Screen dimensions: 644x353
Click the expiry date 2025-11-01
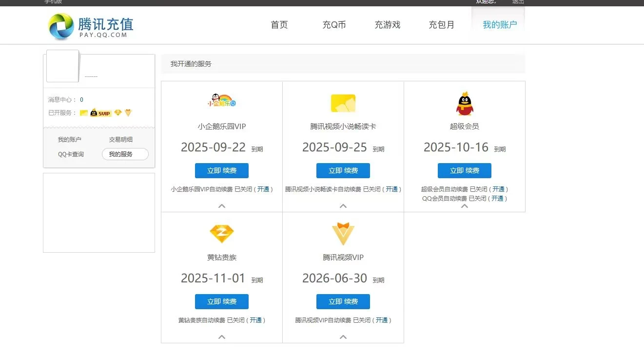click(213, 279)
